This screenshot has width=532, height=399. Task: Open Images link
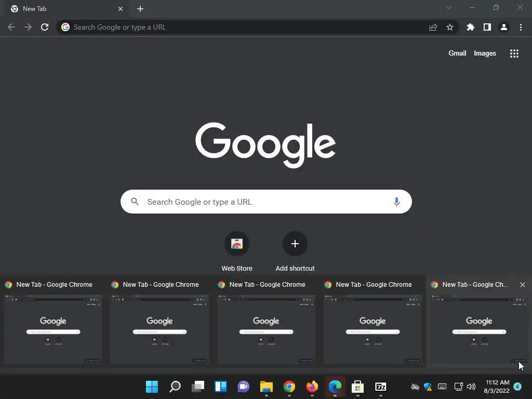[485, 54]
